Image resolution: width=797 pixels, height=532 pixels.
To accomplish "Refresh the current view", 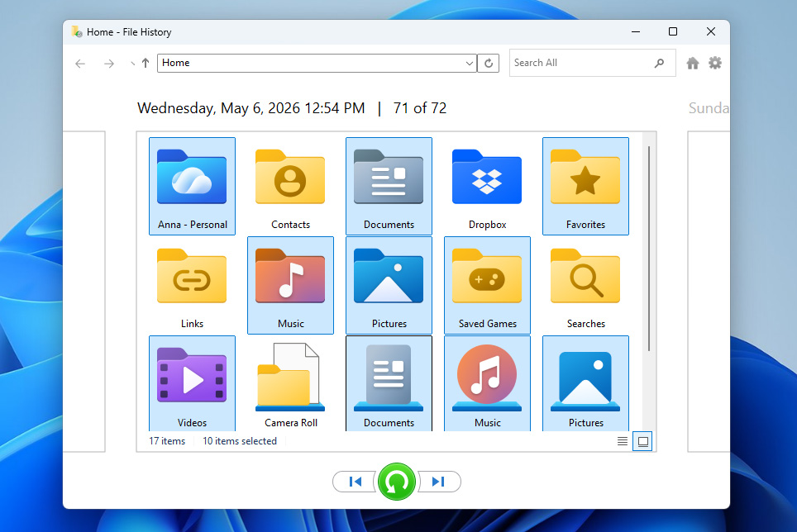I will coord(489,64).
